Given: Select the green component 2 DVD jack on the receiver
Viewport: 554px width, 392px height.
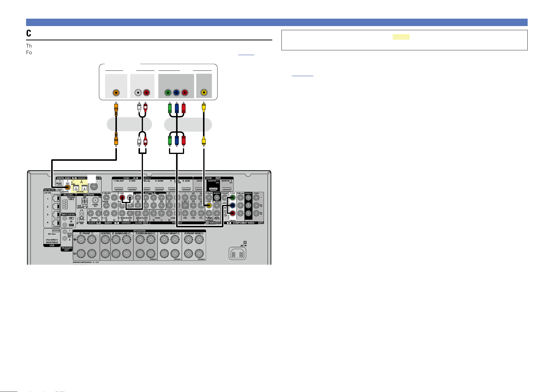Looking at the screenshot, I should click(x=233, y=197).
